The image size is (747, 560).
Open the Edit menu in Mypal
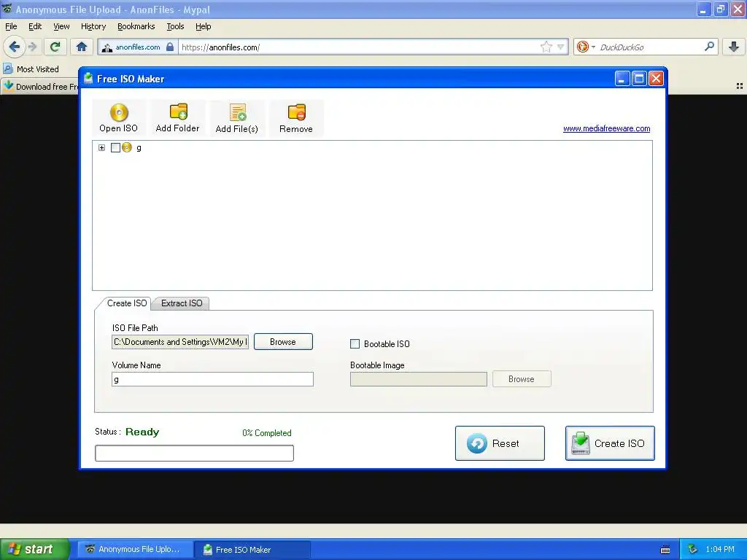[35, 26]
